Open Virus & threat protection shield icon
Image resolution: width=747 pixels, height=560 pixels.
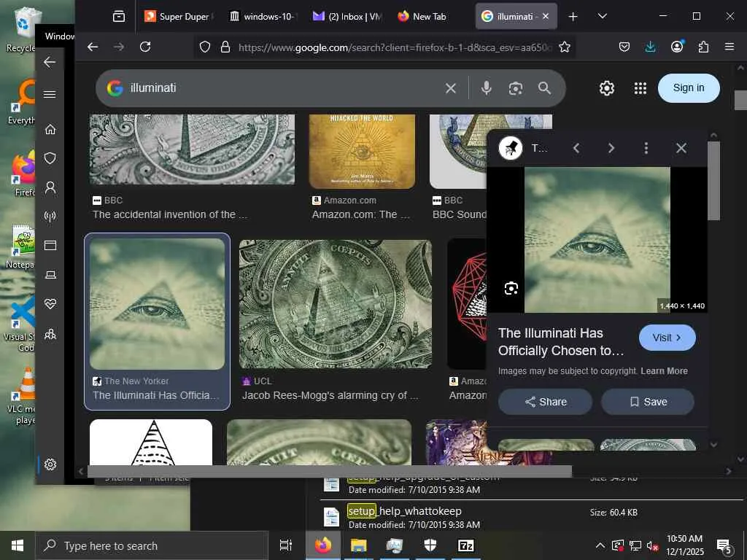[x=50, y=158]
